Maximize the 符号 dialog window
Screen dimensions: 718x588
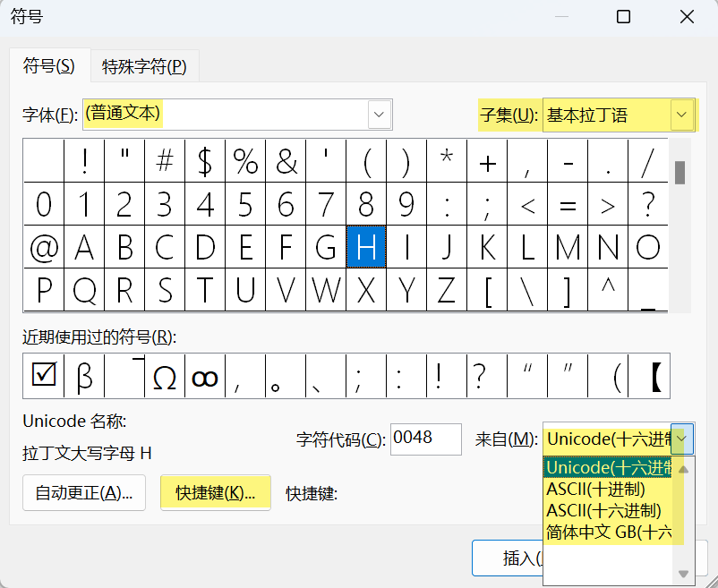pos(623,17)
